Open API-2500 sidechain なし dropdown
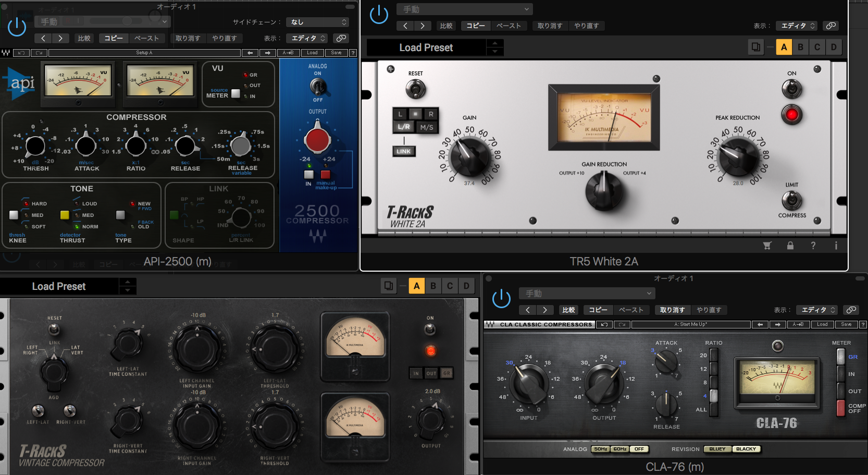The height and width of the screenshot is (475, 868). click(317, 22)
